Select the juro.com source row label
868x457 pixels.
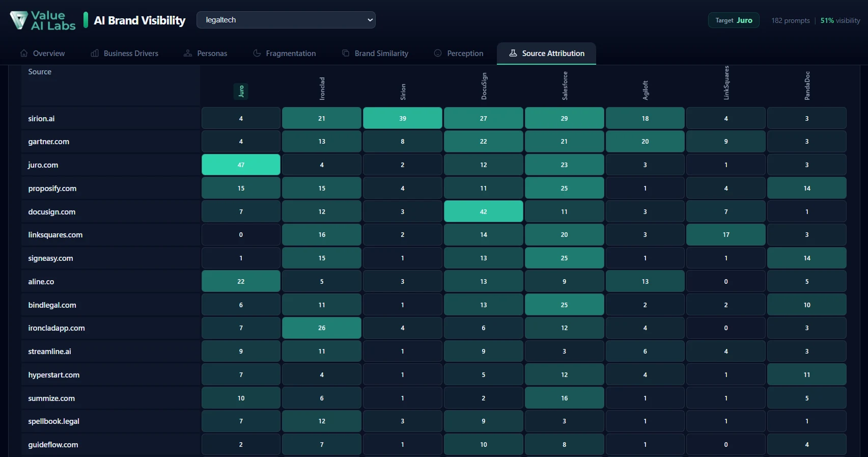(43, 165)
